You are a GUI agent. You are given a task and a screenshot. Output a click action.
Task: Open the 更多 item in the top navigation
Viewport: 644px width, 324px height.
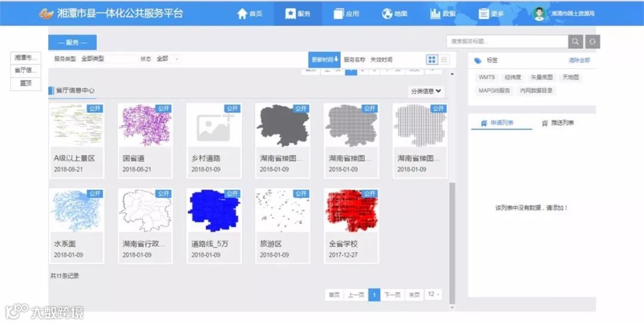[491, 14]
